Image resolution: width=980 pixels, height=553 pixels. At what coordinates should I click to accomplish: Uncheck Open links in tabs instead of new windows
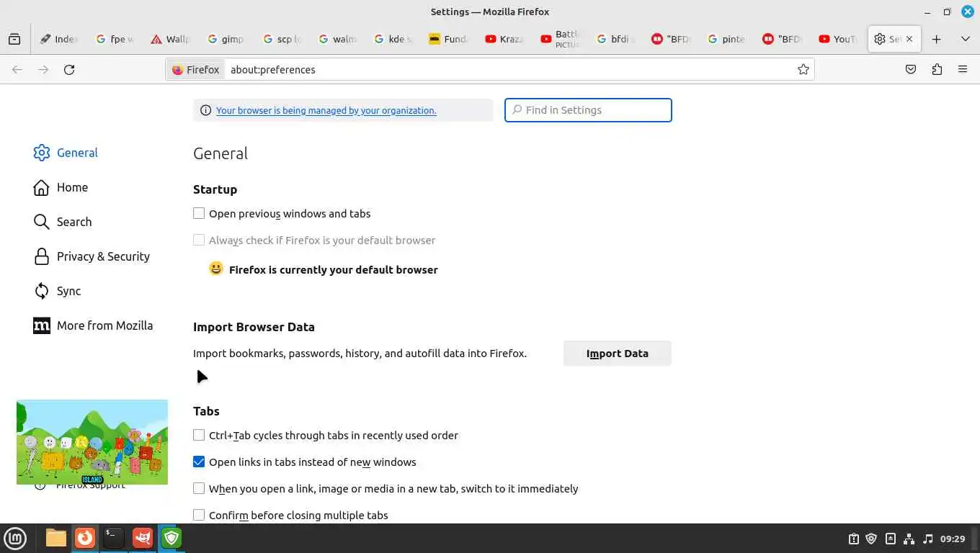pos(199,462)
